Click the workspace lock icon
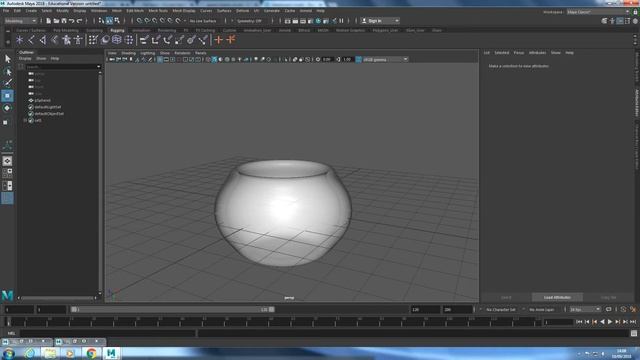The image size is (640, 360). pyautogui.click(x=635, y=12)
